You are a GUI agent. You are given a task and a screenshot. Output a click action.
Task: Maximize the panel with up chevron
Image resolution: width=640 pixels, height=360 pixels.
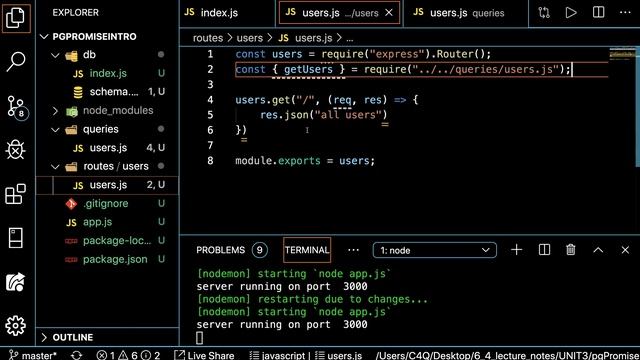(x=598, y=250)
